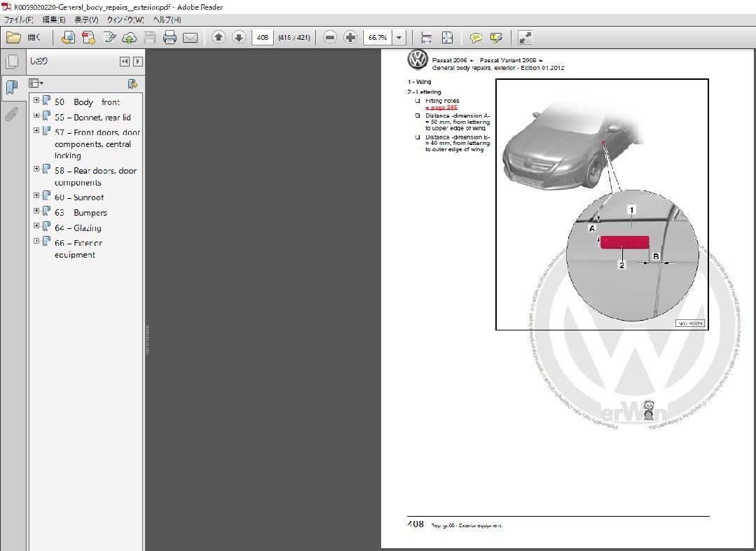Open the 編集(E) menu
The width and height of the screenshot is (756, 551).
[54, 20]
